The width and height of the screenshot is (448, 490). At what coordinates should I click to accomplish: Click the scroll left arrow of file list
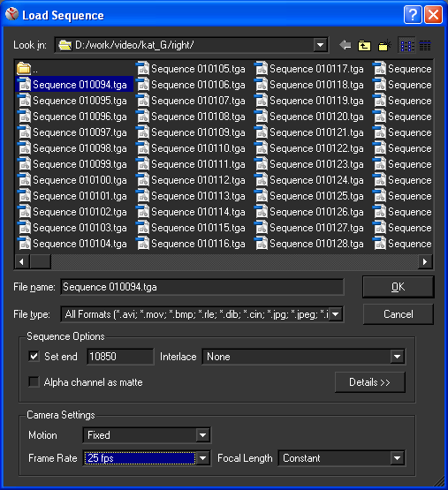[22, 261]
